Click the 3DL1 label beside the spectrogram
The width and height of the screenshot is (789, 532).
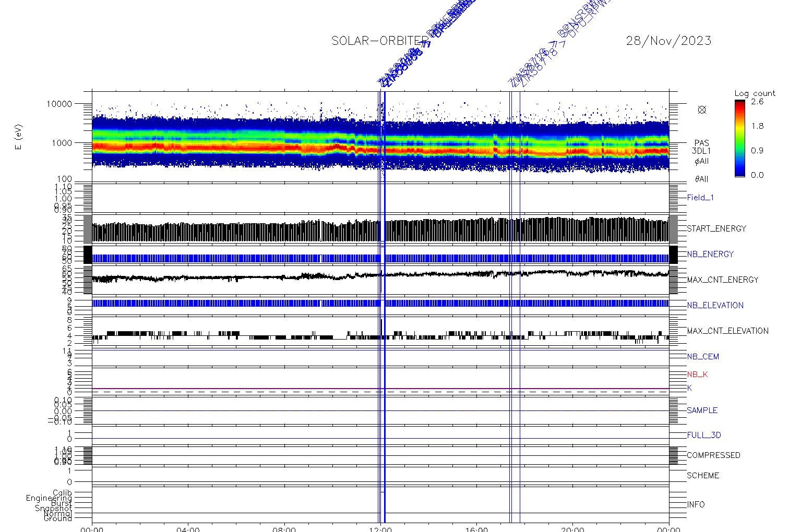[701, 151]
